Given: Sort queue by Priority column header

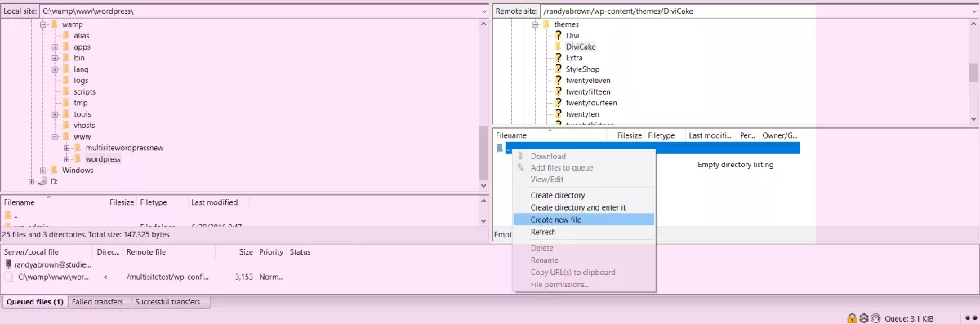Looking at the screenshot, I should 272,252.
